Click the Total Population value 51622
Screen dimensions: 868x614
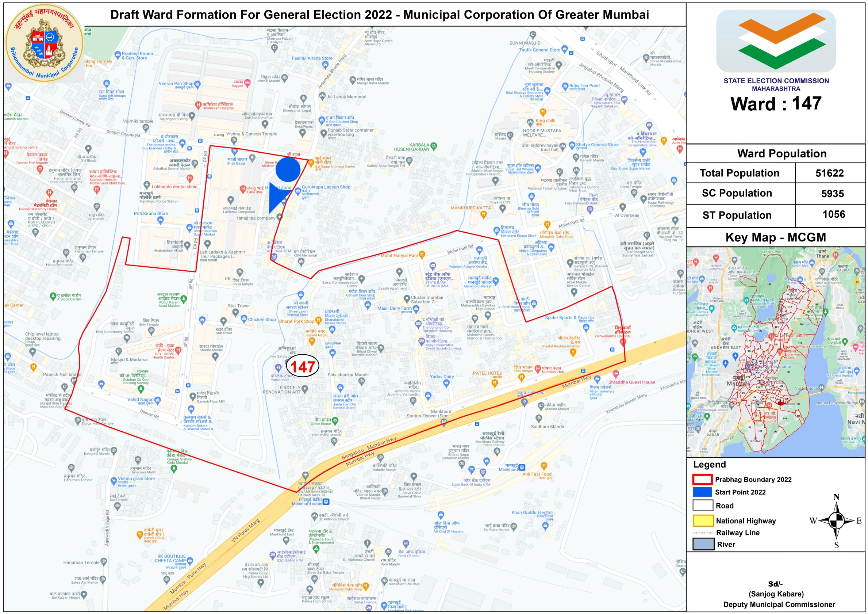[829, 173]
